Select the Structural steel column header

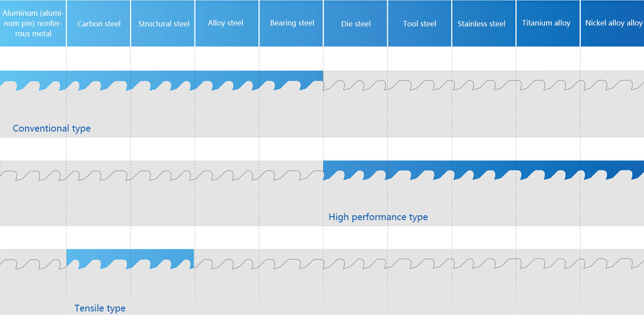(163, 23)
